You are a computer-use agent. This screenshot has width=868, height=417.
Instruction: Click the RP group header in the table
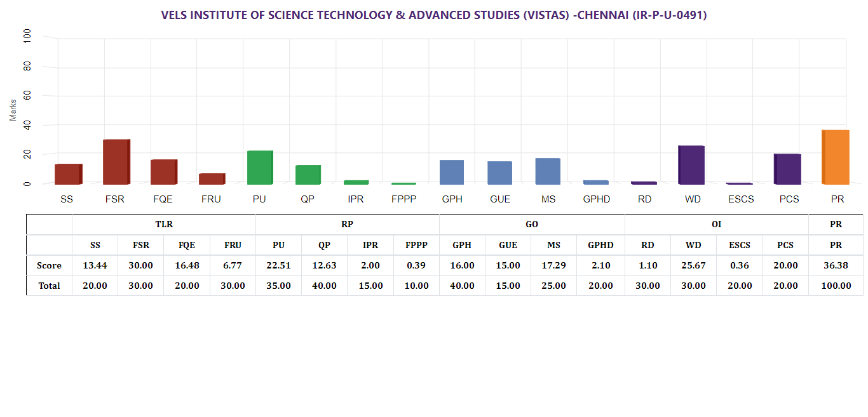347,225
